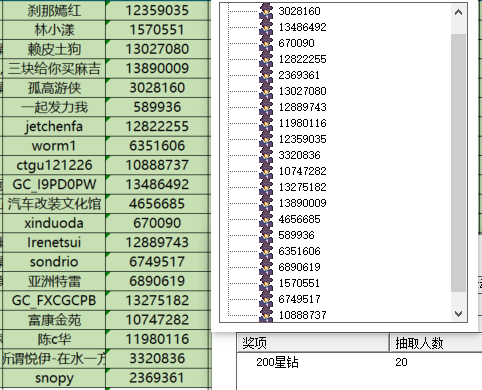Click spreadsheet ID cell 2369361
The height and width of the screenshot is (390, 482).
[x=157, y=378]
